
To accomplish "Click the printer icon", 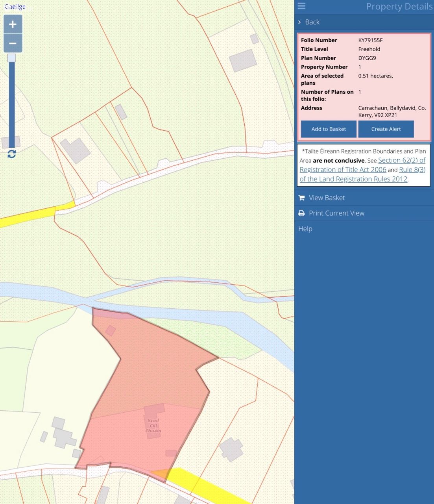I will [x=302, y=213].
